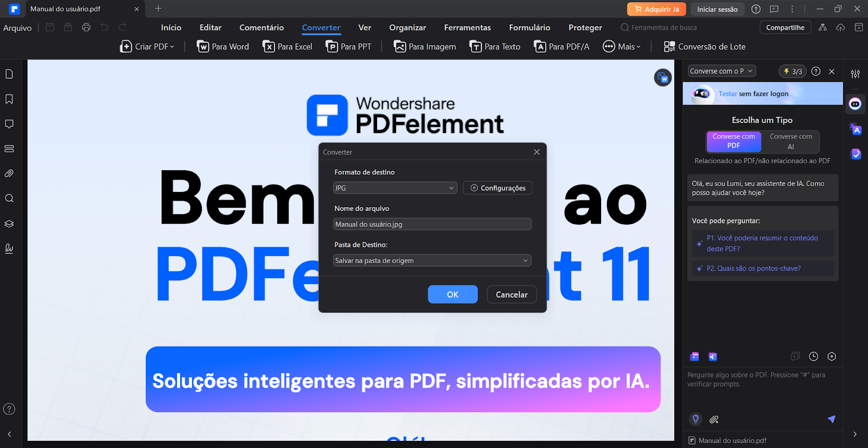Click Para Texto conversion button
The image size is (868, 448).
point(495,47)
